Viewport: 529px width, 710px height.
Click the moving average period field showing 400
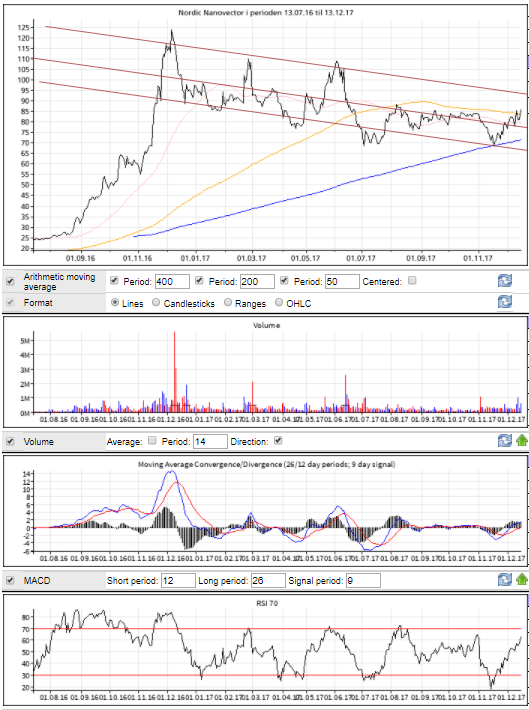pos(172,282)
